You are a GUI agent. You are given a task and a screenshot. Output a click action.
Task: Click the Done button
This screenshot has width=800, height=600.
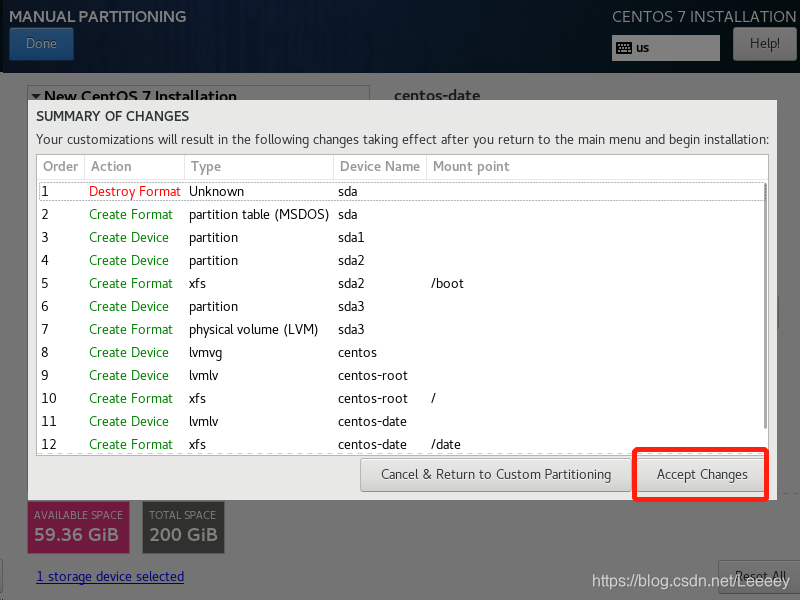[x=41, y=44]
